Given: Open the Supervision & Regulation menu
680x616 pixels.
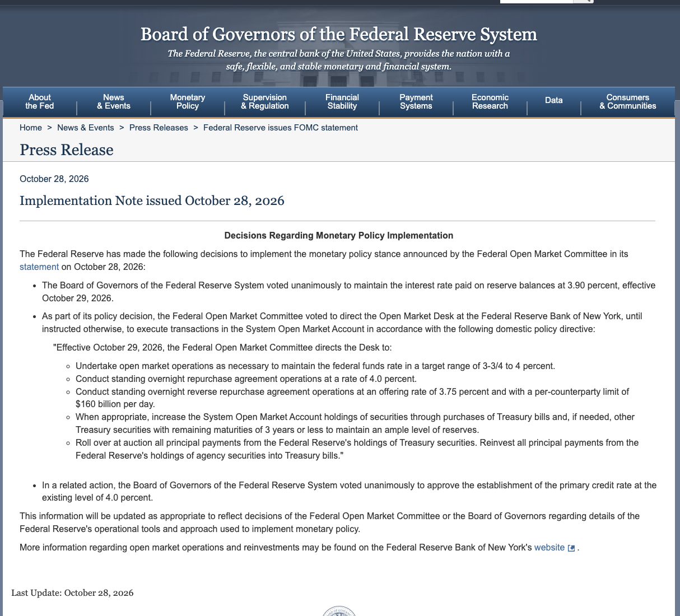Looking at the screenshot, I should (x=265, y=101).
